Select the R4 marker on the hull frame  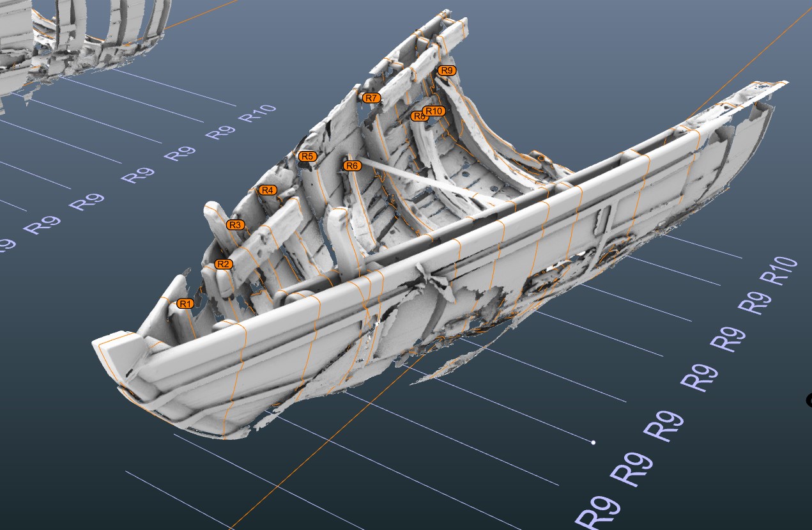267,190
